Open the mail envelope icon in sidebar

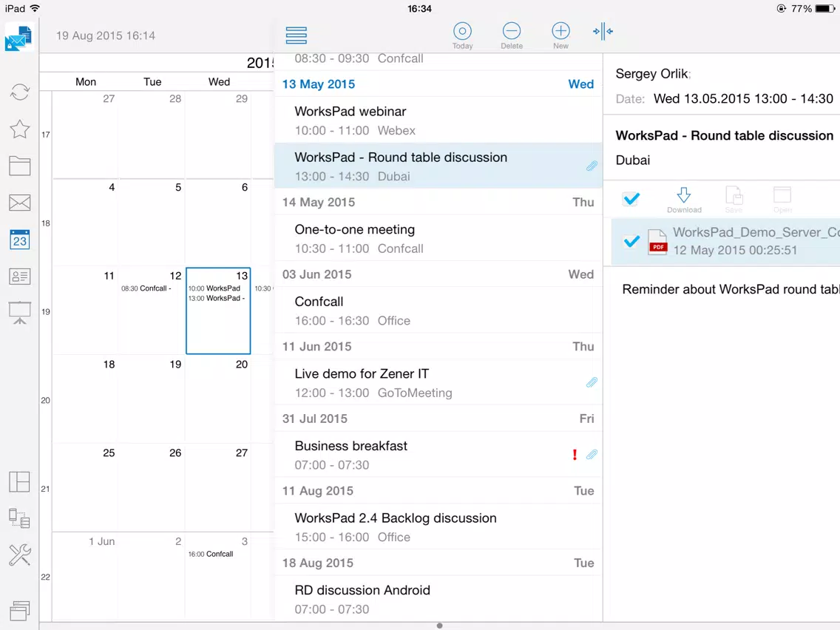[19, 203]
